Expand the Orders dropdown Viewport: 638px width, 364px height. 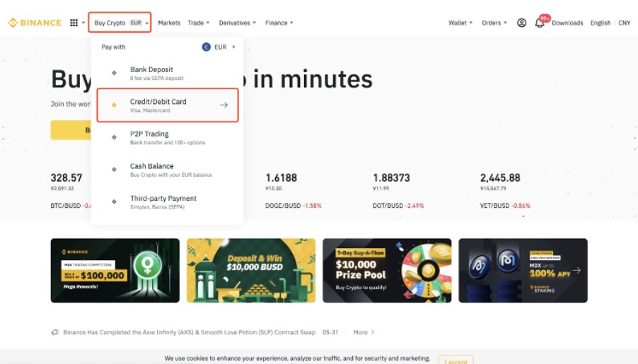coord(494,23)
